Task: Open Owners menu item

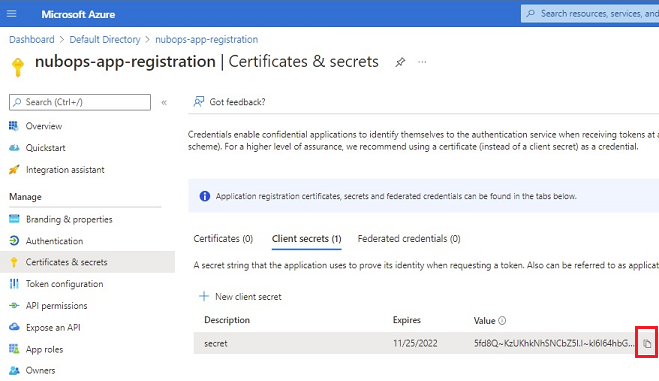Action: [40, 370]
